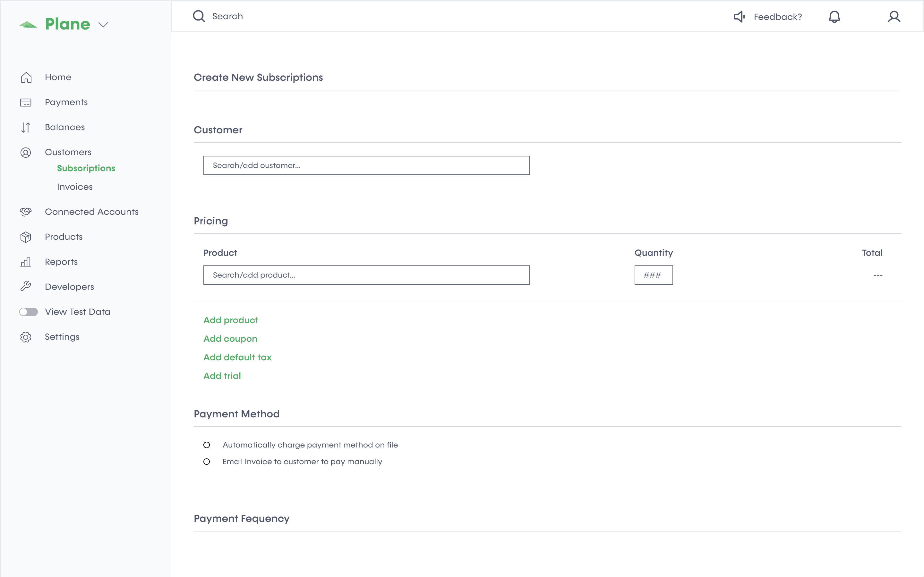Click the Quantity input field

click(653, 275)
